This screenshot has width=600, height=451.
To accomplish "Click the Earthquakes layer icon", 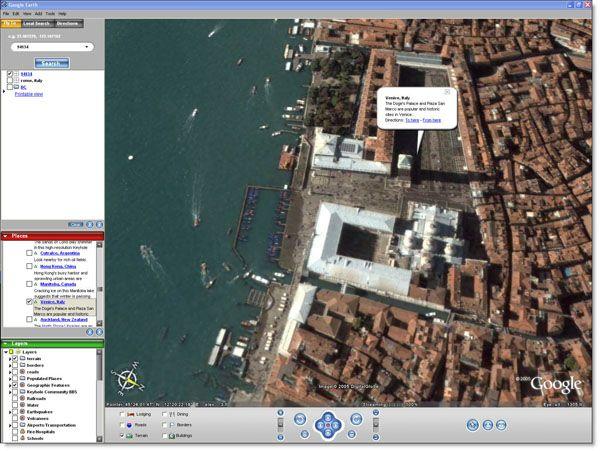I will pos(23,412).
